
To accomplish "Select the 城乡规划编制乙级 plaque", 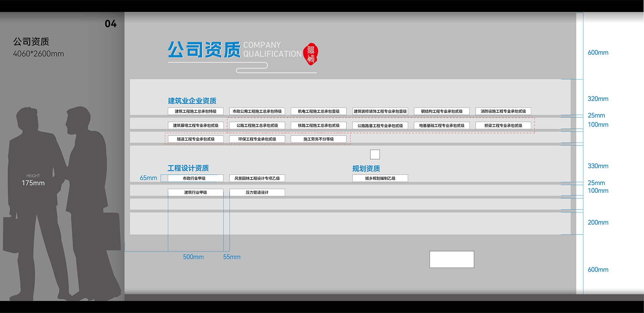I will [380, 178].
